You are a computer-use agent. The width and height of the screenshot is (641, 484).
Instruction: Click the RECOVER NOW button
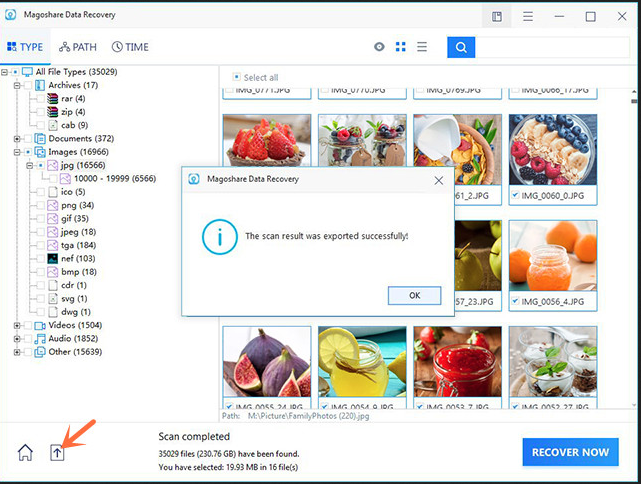[x=570, y=452]
